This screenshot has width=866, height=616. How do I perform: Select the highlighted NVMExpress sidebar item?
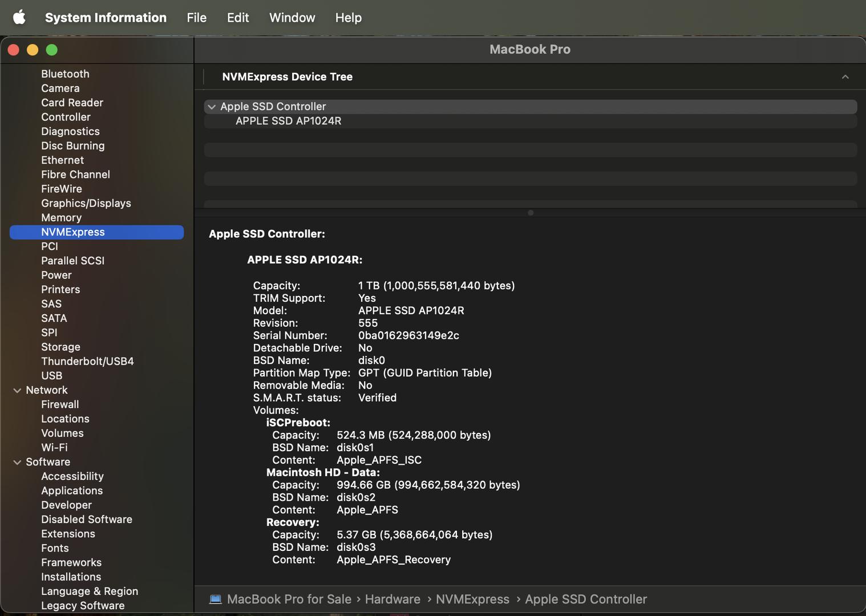(96, 232)
